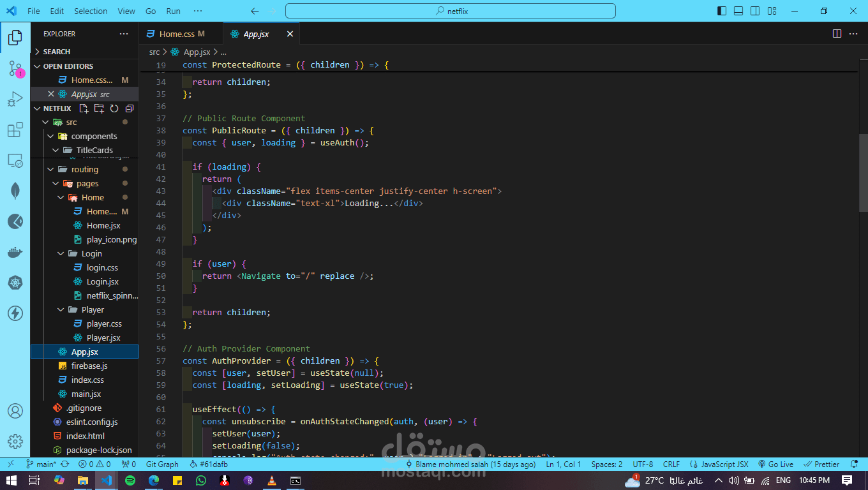
Task: Toggle Prettier formatter in status bar
Action: (x=822, y=464)
